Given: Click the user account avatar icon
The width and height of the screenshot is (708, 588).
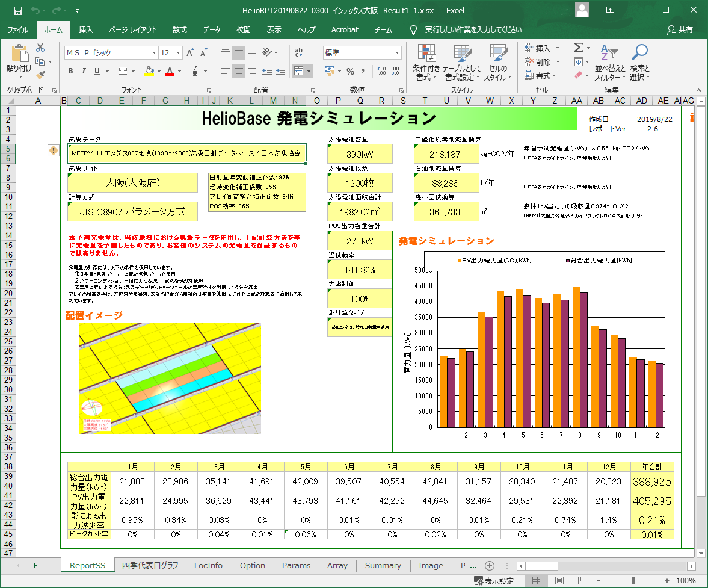Looking at the screenshot, I should pos(582,10).
